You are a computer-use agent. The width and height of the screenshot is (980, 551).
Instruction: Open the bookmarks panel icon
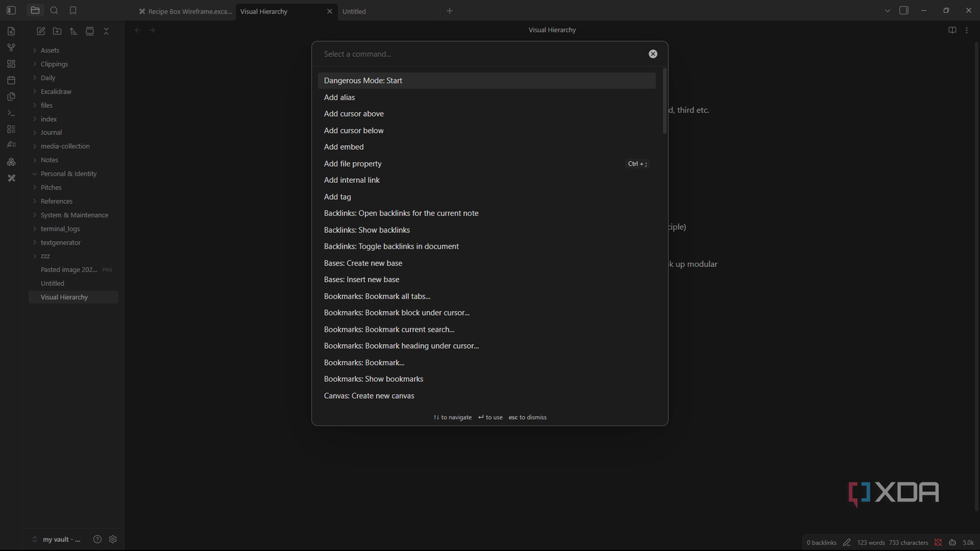coord(73,10)
